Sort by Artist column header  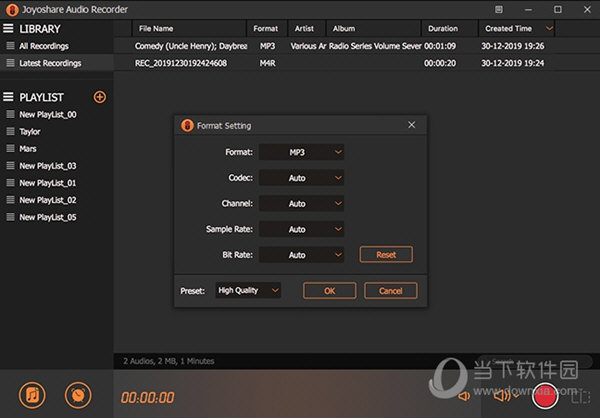point(307,28)
